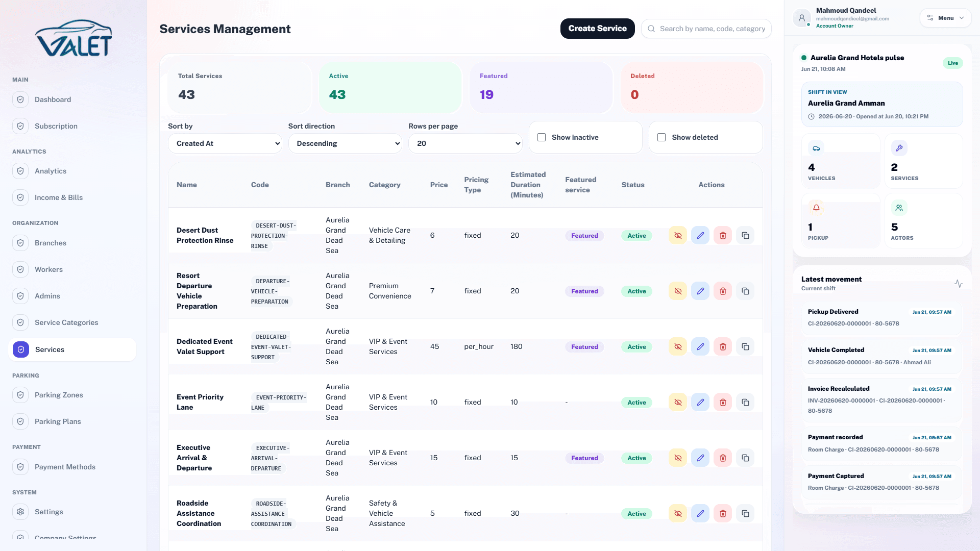Viewport: 980px width, 551px height.
Task: Delete Executive Arrival & Departure
Action: pyautogui.click(x=723, y=458)
